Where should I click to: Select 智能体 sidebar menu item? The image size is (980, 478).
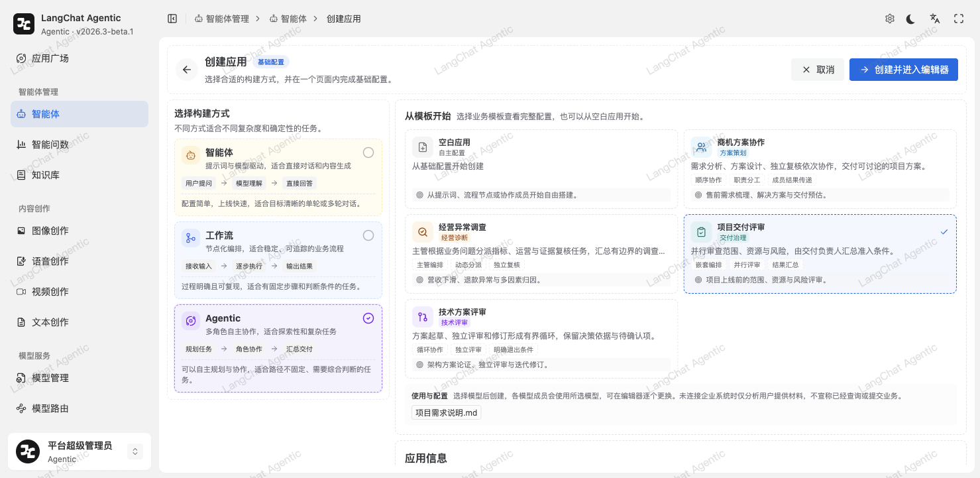click(80, 114)
